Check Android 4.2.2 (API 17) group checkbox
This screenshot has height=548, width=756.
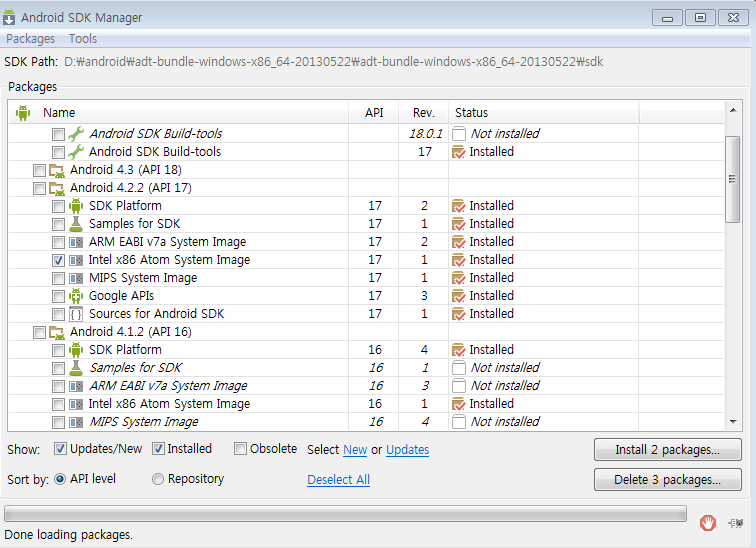point(39,188)
